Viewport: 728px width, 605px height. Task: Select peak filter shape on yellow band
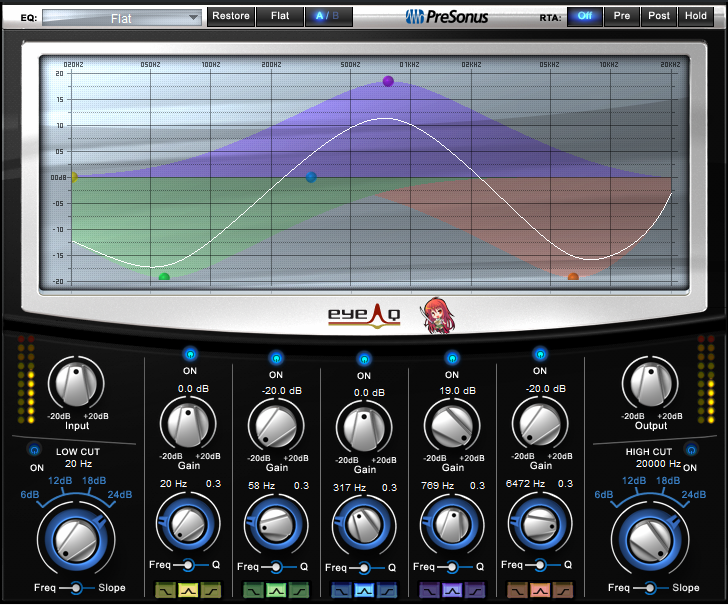tap(188, 591)
